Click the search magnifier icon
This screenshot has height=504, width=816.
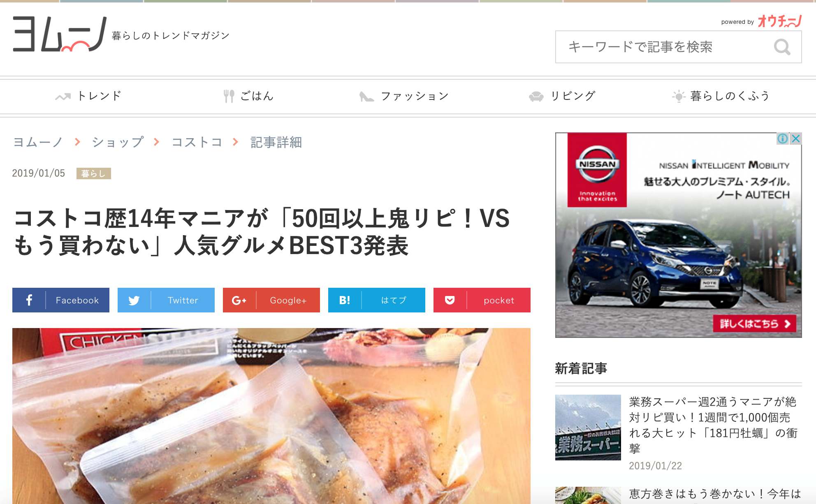(x=782, y=47)
